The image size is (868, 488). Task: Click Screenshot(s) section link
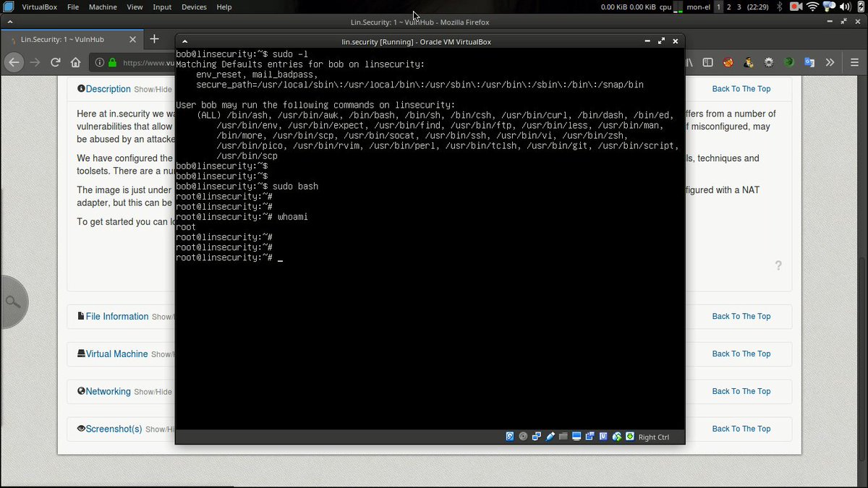tap(114, 429)
